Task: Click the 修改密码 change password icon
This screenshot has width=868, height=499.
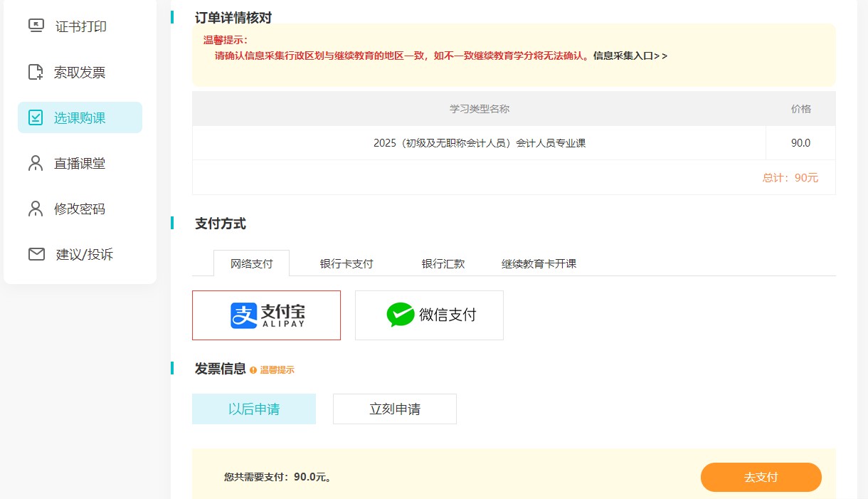Action: coord(36,209)
